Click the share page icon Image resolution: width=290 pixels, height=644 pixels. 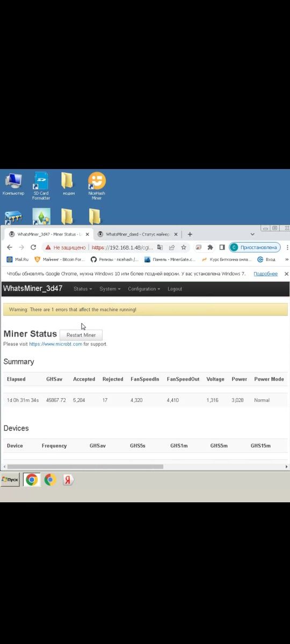click(172, 247)
